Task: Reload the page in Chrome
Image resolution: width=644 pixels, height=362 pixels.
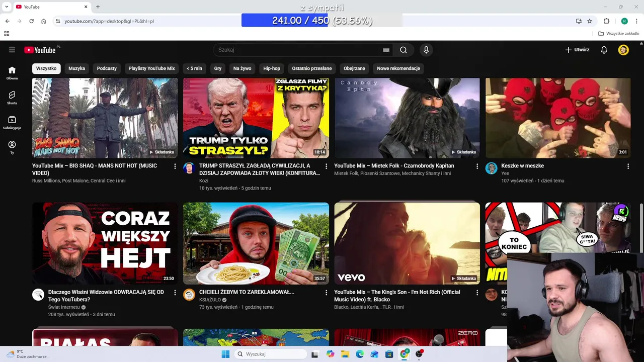Action: point(31,21)
